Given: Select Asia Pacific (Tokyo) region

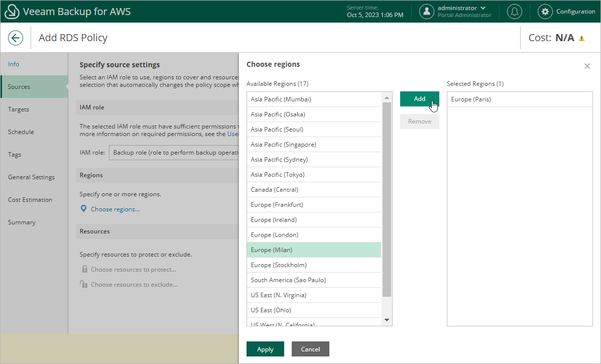Looking at the screenshot, I should (314, 174).
